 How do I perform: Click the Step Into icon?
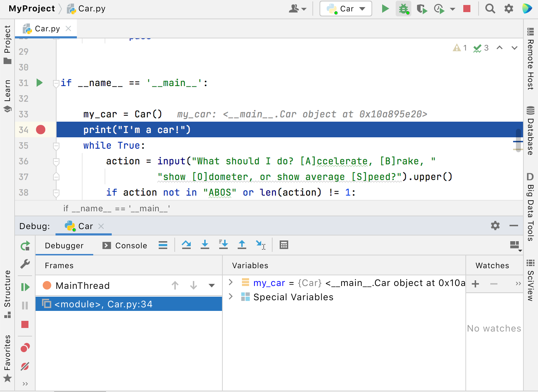point(205,245)
